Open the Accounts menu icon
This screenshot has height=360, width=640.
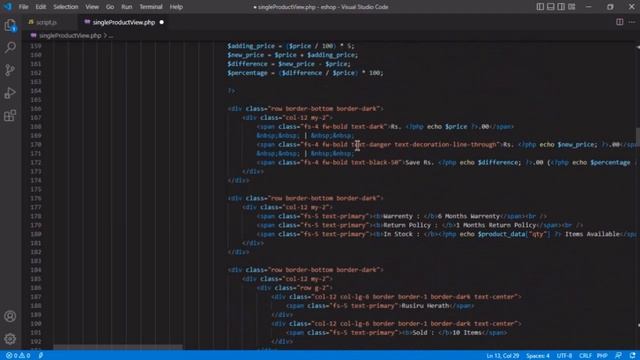[x=10, y=316]
